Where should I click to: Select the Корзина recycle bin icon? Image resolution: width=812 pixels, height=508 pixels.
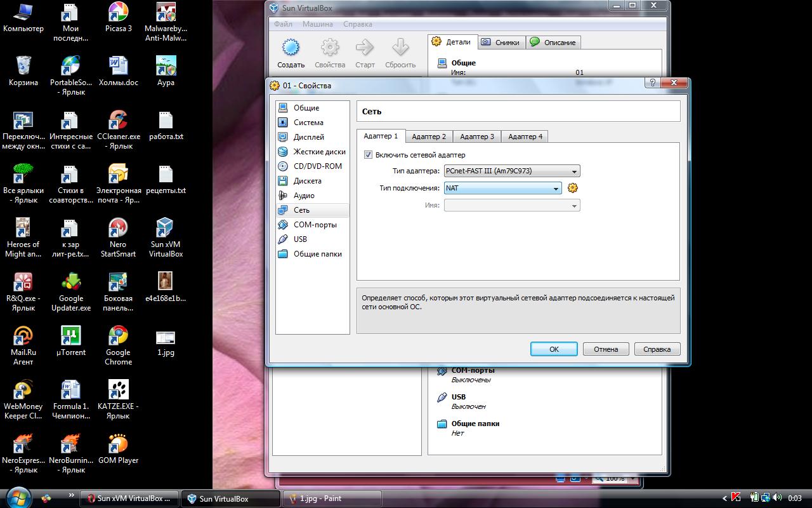click(x=23, y=71)
